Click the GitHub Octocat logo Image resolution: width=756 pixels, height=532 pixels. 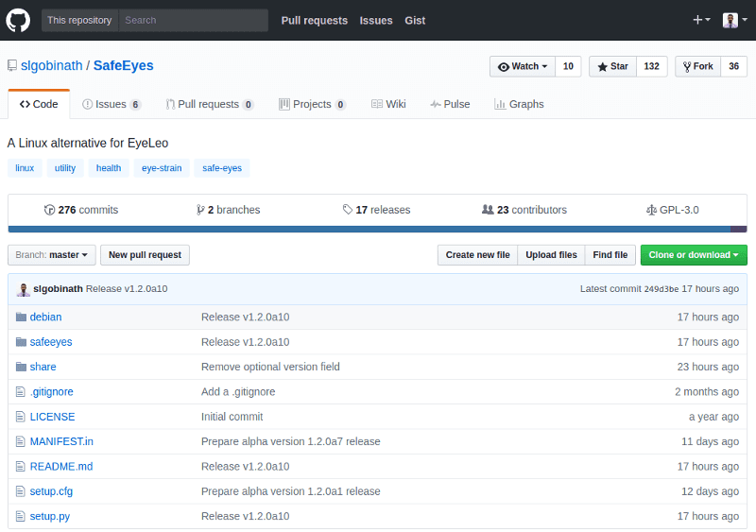(x=18, y=20)
